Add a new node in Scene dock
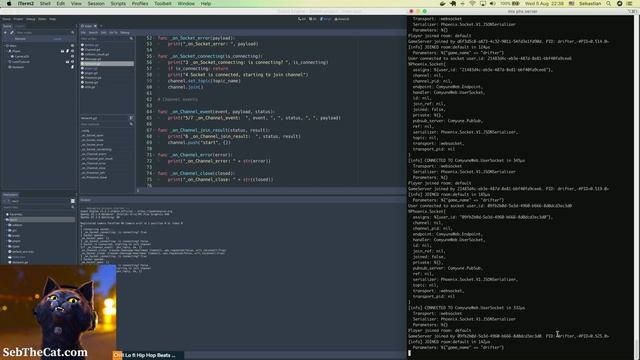Viewport: 640px width, 360px height. coord(5,33)
